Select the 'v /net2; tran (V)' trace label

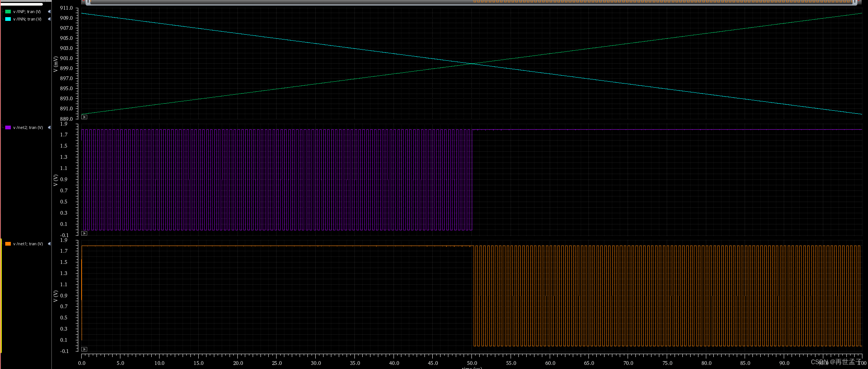28,127
